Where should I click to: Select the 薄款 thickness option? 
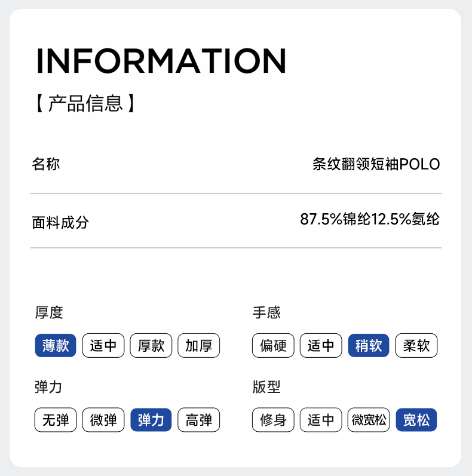pyautogui.click(x=56, y=346)
